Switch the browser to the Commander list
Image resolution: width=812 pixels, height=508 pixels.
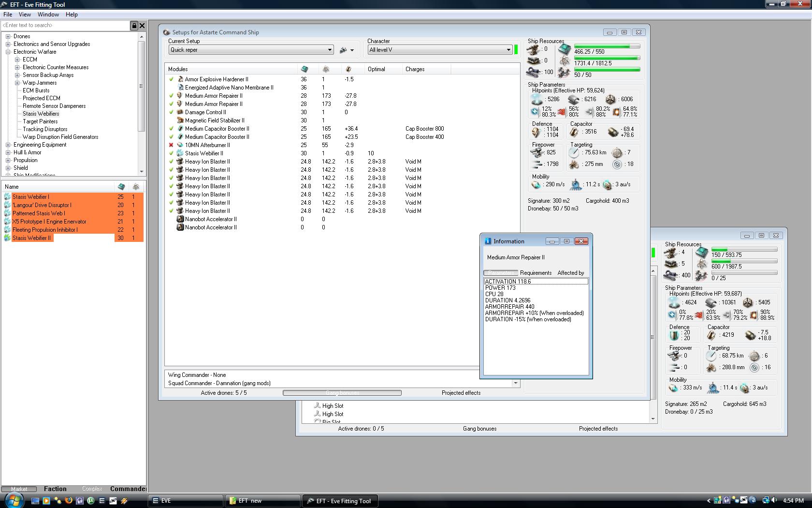[x=128, y=489]
